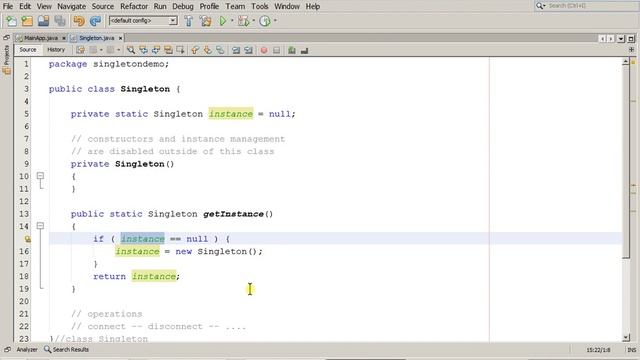Open the Window menu
The width and height of the screenshot is (640, 360).
click(287, 6)
